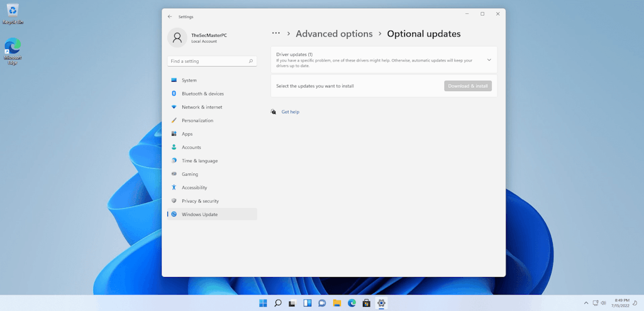644x311 pixels.
Task: Click the globe clock icon beside Time & language
Action: tap(174, 161)
